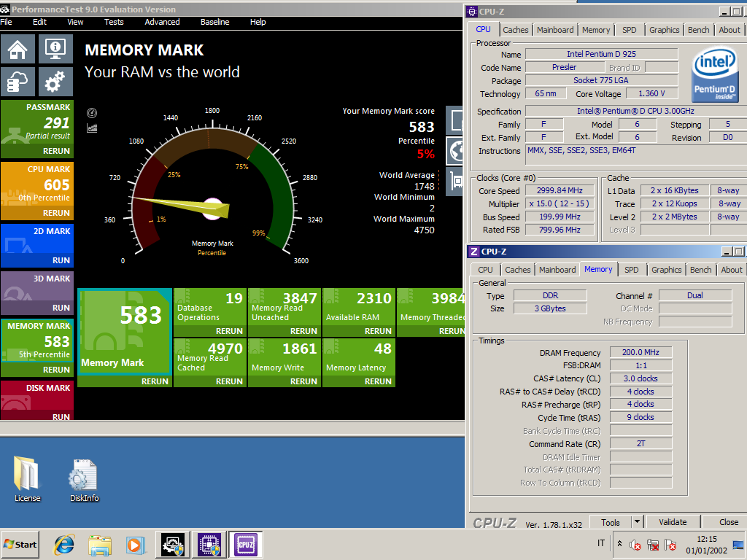
Task: Switch to gauge view icon
Action: pos(92,113)
